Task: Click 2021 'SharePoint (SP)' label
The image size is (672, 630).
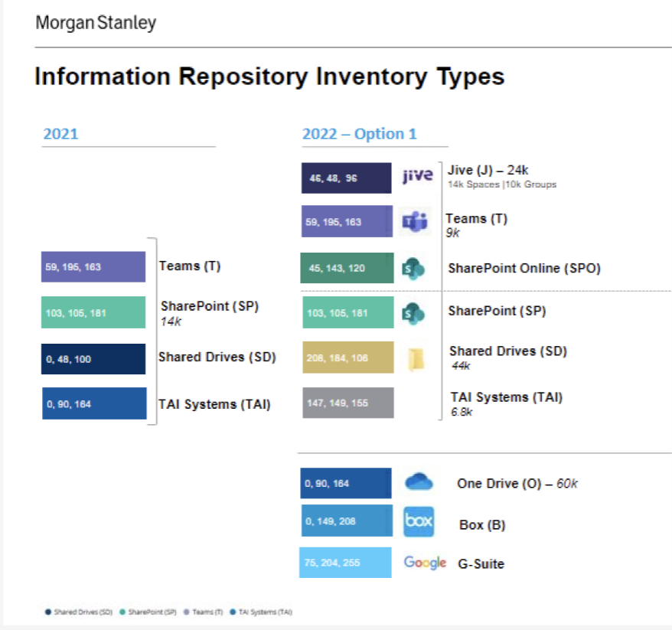Action: point(210,306)
